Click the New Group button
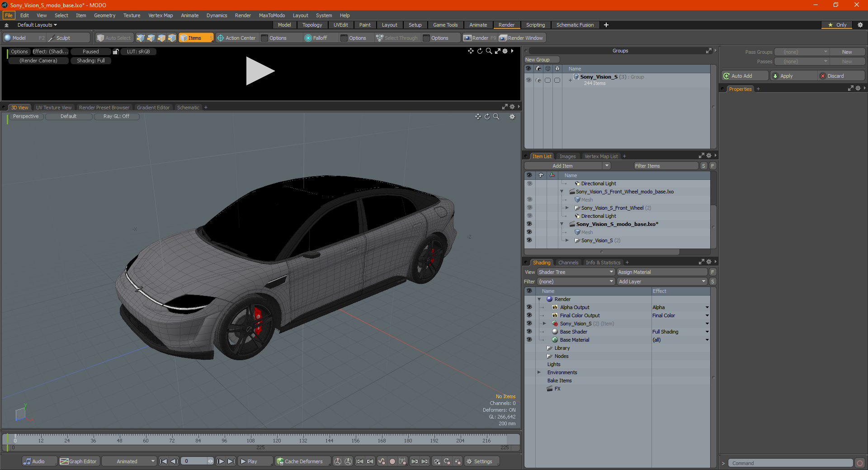 542,60
